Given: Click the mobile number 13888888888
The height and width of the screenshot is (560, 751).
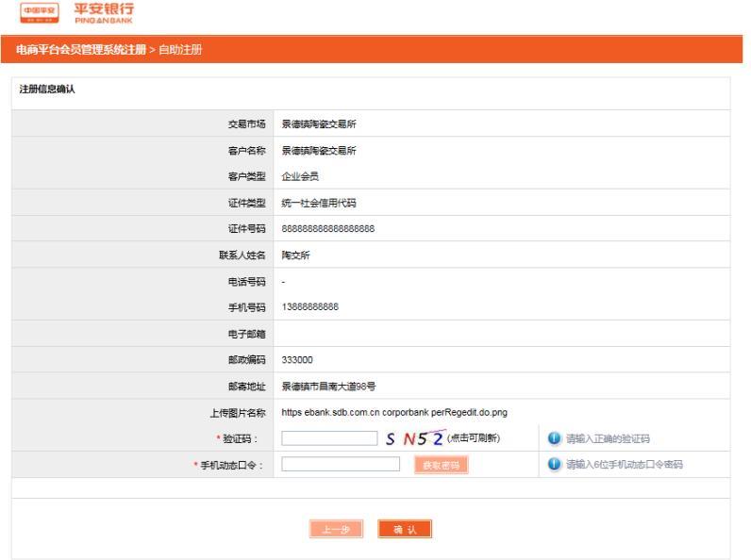Looking at the screenshot, I should (x=309, y=307).
